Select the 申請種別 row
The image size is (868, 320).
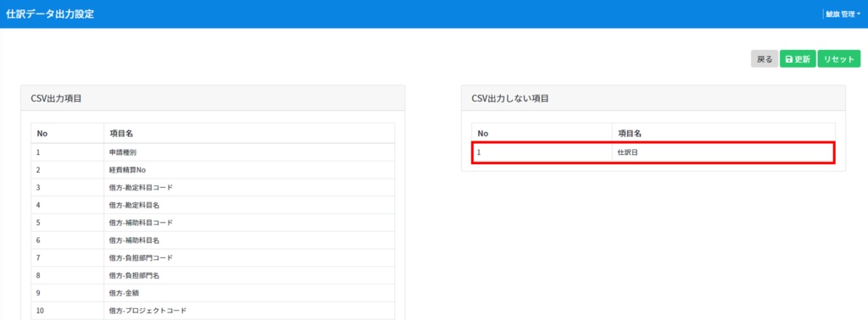(x=213, y=152)
